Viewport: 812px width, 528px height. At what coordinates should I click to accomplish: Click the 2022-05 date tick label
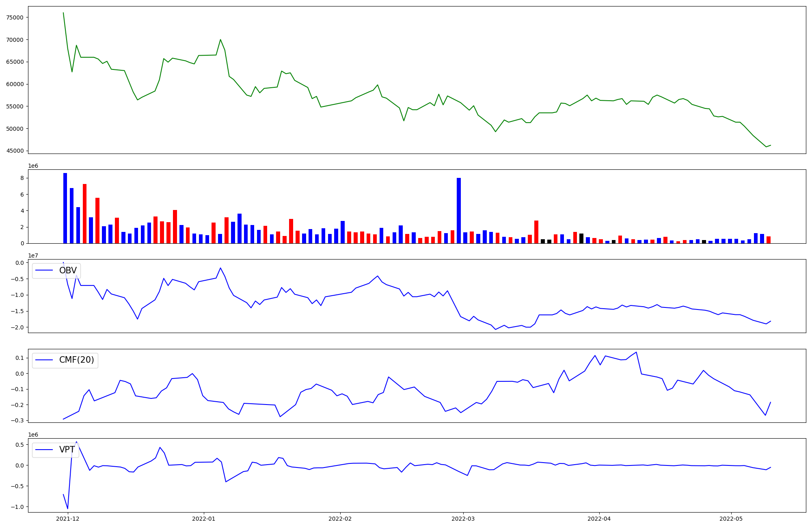click(731, 519)
